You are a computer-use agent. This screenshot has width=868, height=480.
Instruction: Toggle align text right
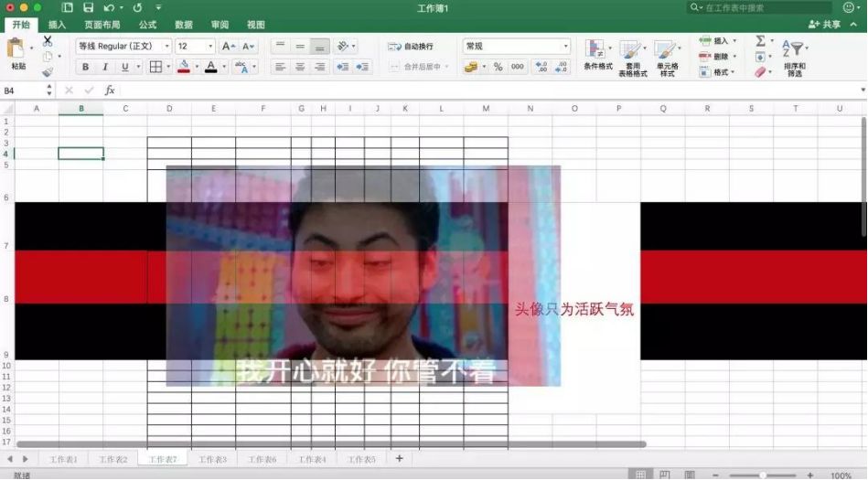(320, 67)
